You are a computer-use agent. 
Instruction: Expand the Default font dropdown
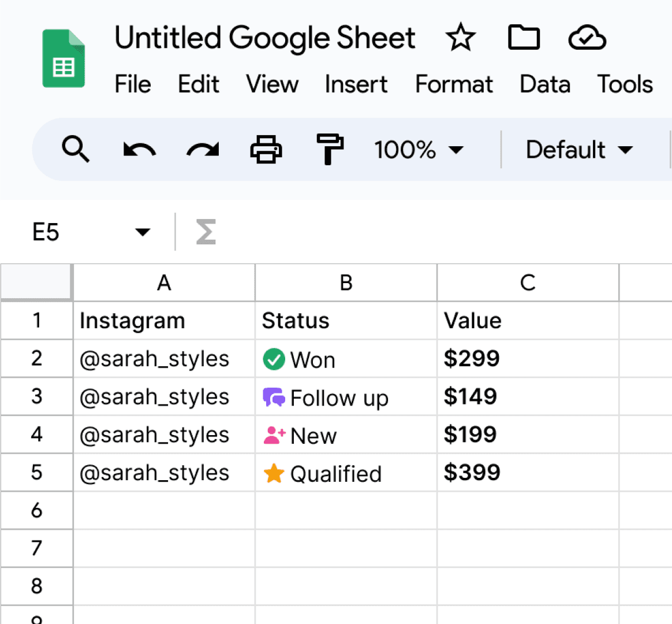(x=579, y=150)
